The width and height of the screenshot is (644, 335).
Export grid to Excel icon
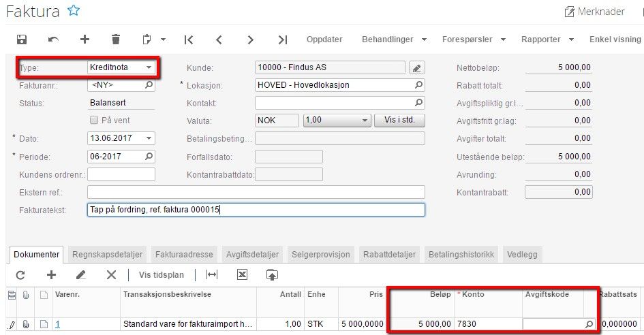click(x=242, y=274)
